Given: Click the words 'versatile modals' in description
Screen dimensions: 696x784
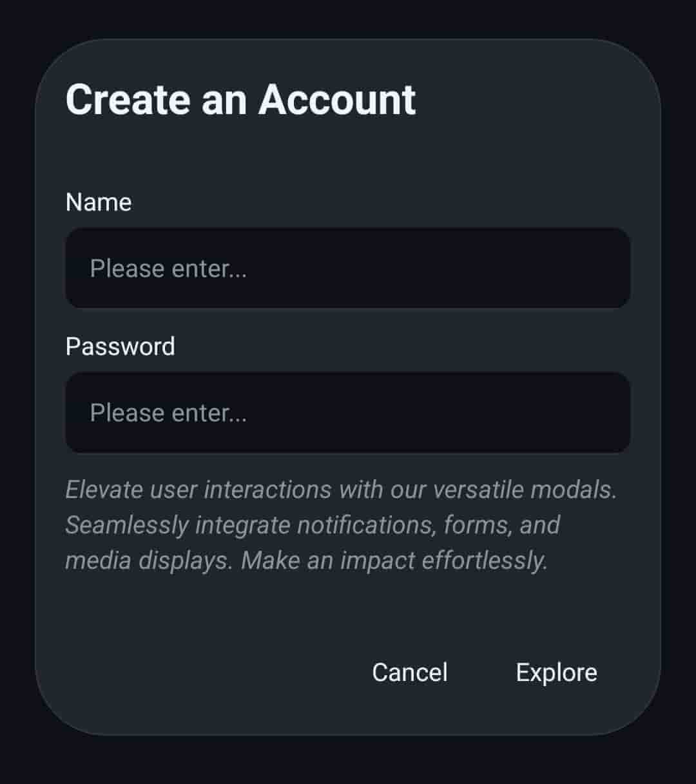Looking at the screenshot, I should (x=523, y=490).
